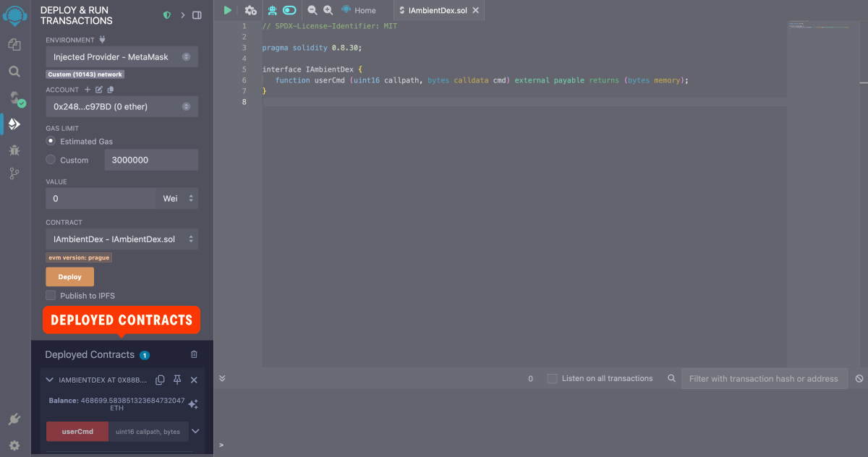Zoom in the editor with magnifier plus
The width and height of the screenshot is (868, 457).
click(x=328, y=10)
